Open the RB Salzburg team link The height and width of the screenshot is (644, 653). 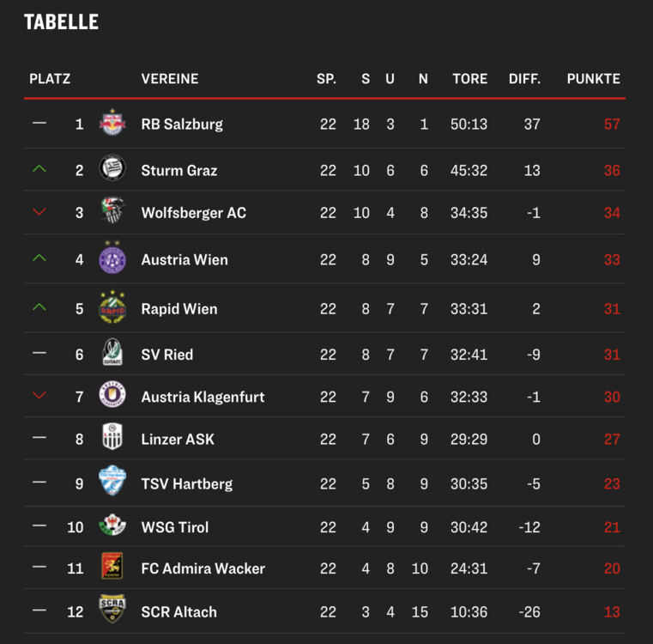182,125
